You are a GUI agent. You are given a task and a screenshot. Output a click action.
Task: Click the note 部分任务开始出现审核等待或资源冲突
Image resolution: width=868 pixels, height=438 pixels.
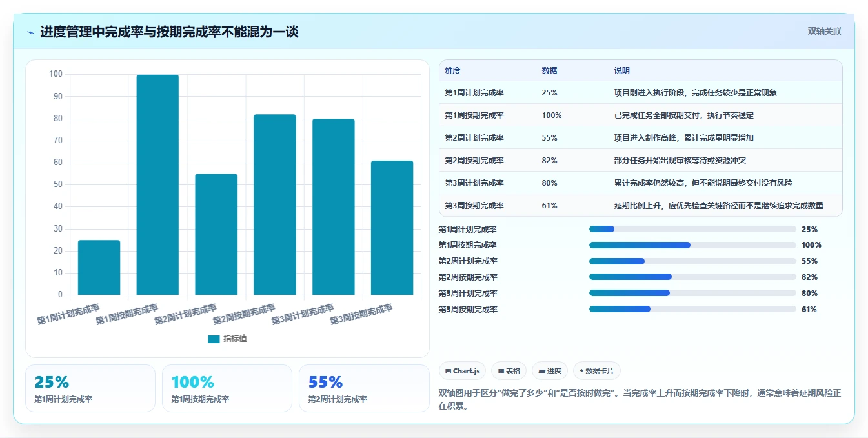click(680, 161)
